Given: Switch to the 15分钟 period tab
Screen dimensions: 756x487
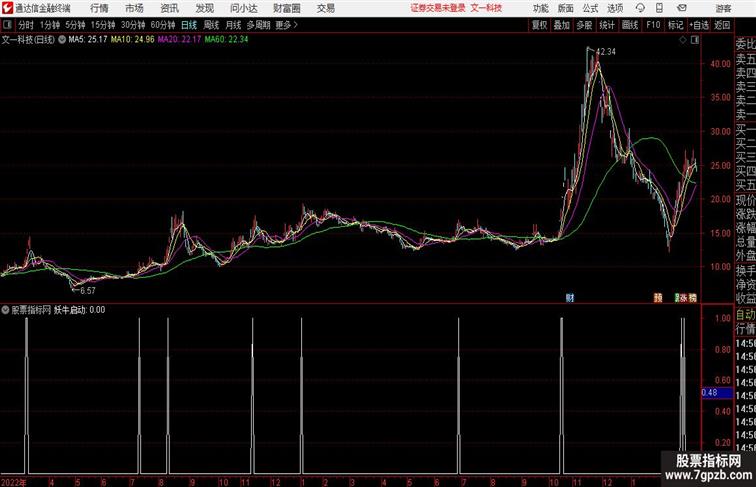Looking at the screenshot, I should click(x=103, y=25).
